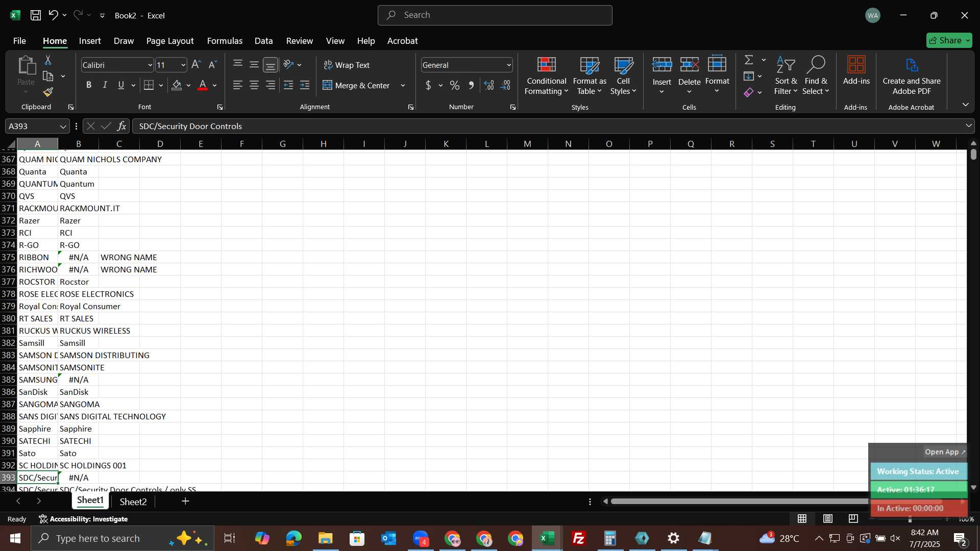Undo the last action

click(x=53, y=15)
